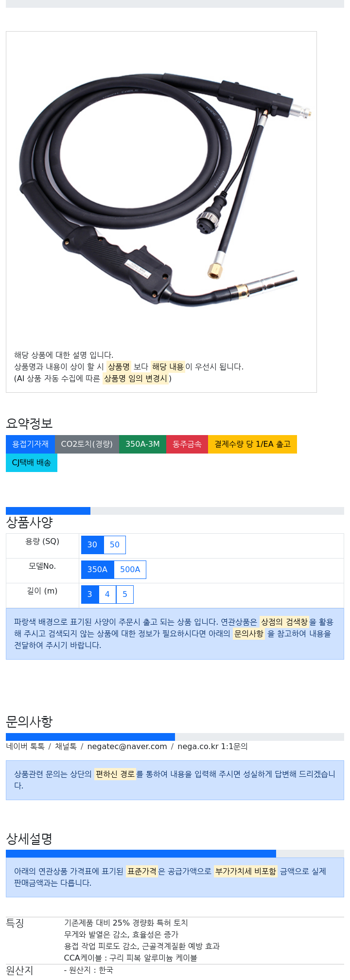
Task: Select 3 meter length option
Action: coord(90,595)
